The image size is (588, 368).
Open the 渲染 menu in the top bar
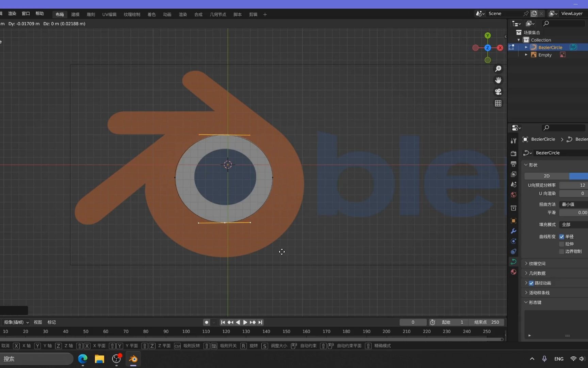pyautogui.click(x=12, y=14)
